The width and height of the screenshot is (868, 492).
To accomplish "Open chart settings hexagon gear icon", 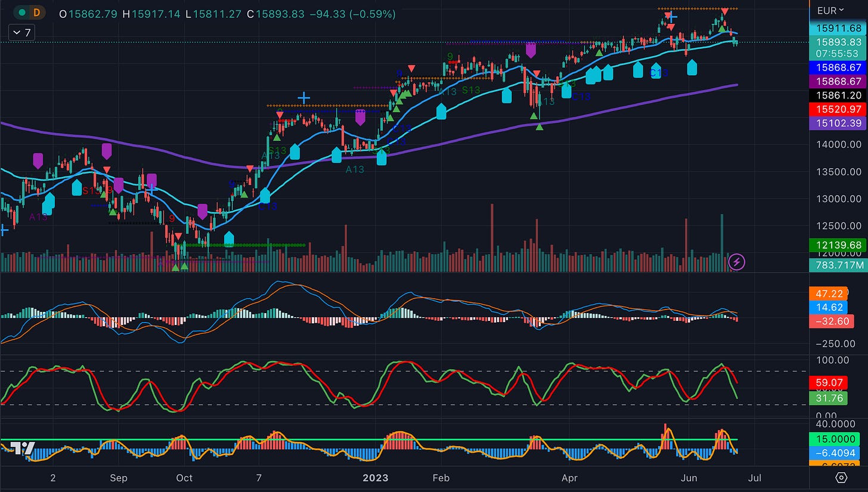I will click(x=841, y=478).
